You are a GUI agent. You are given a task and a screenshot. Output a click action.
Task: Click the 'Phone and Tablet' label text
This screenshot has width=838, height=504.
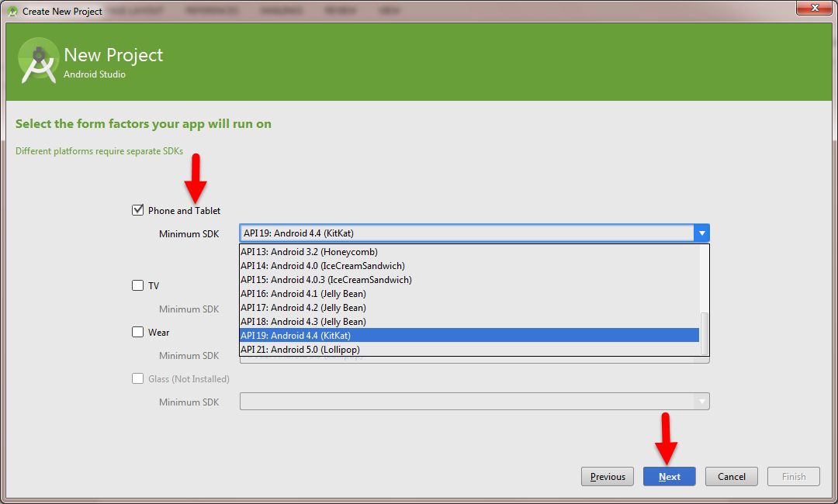pyautogui.click(x=185, y=211)
